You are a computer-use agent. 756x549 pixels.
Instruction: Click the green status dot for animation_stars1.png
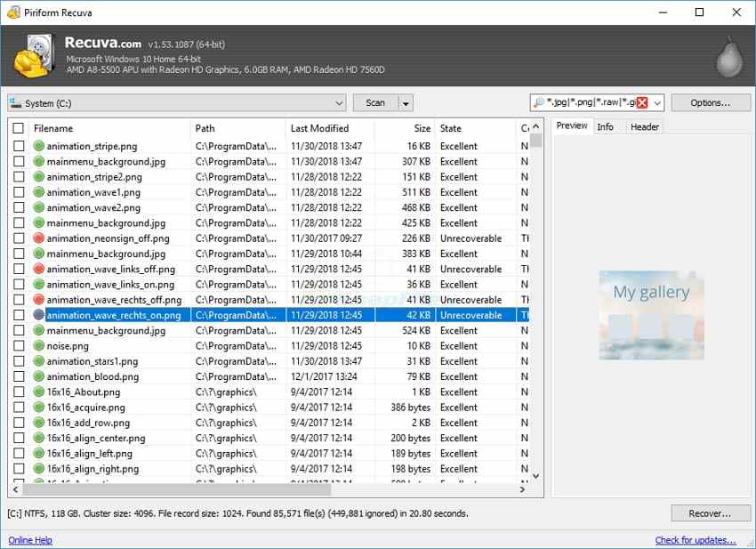pyautogui.click(x=38, y=361)
